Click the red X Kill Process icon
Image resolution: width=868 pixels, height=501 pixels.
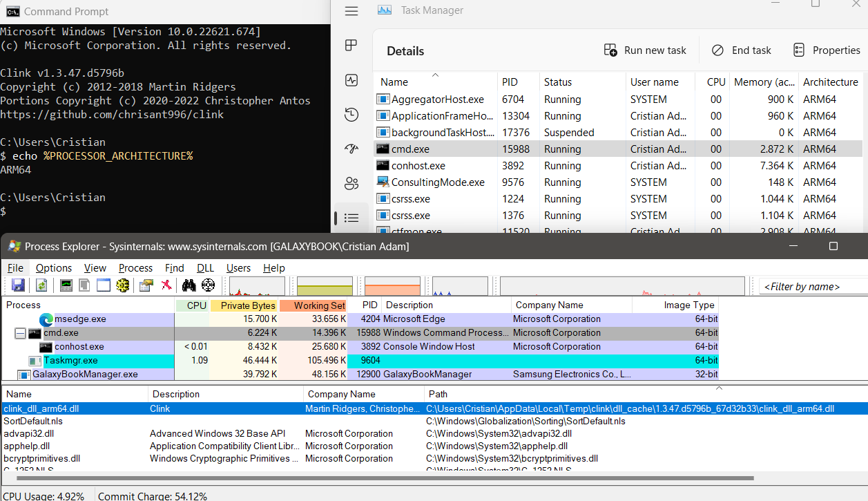(x=166, y=285)
